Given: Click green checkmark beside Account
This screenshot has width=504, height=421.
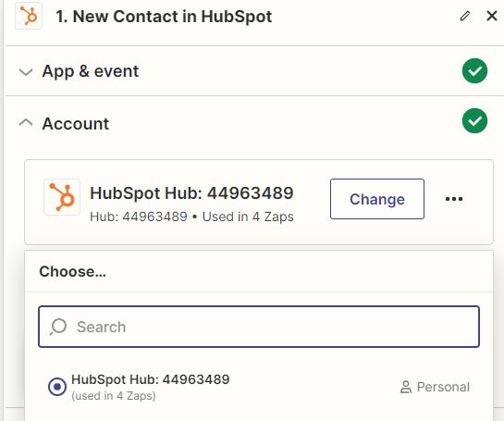Looking at the screenshot, I should tap(474, 121).
